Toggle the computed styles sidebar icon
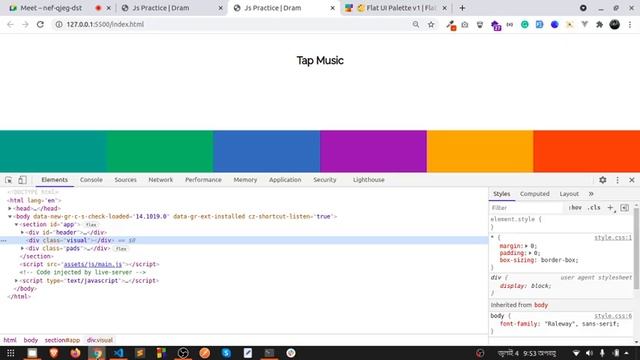 (x=624, y=208)
